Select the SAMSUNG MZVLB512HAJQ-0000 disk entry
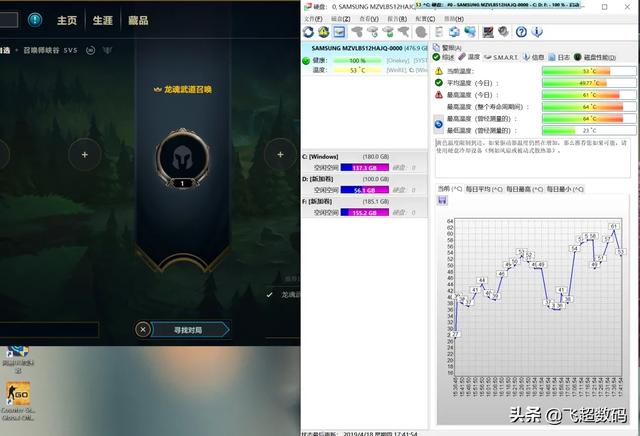Viewport: 640px width, 436px height. 365,59
